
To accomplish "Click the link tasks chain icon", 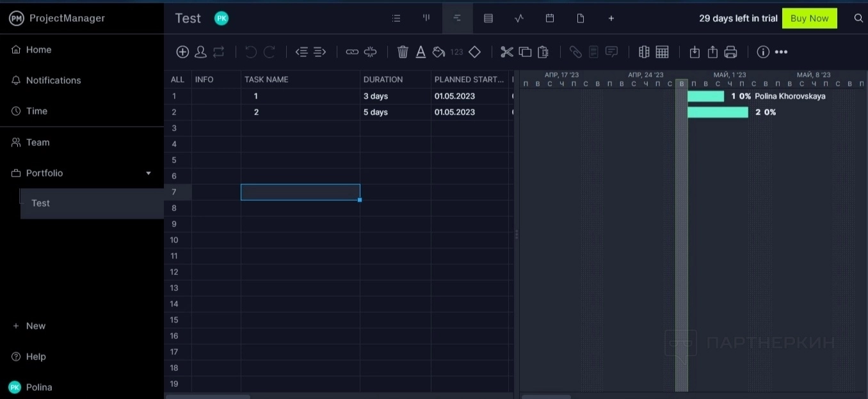I will pos(352,52).
